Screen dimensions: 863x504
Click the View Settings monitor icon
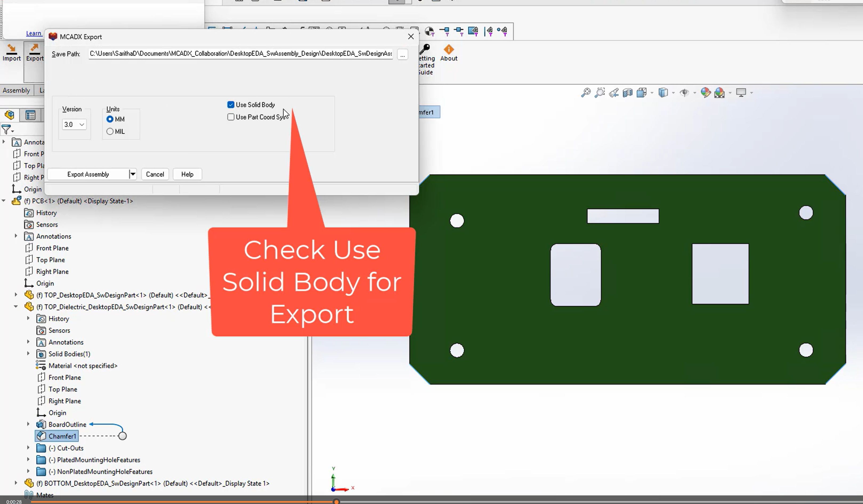[x=741, y=93]
